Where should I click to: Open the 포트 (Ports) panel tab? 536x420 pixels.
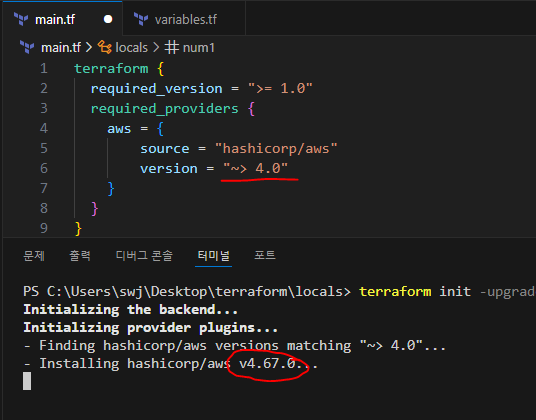265,255
